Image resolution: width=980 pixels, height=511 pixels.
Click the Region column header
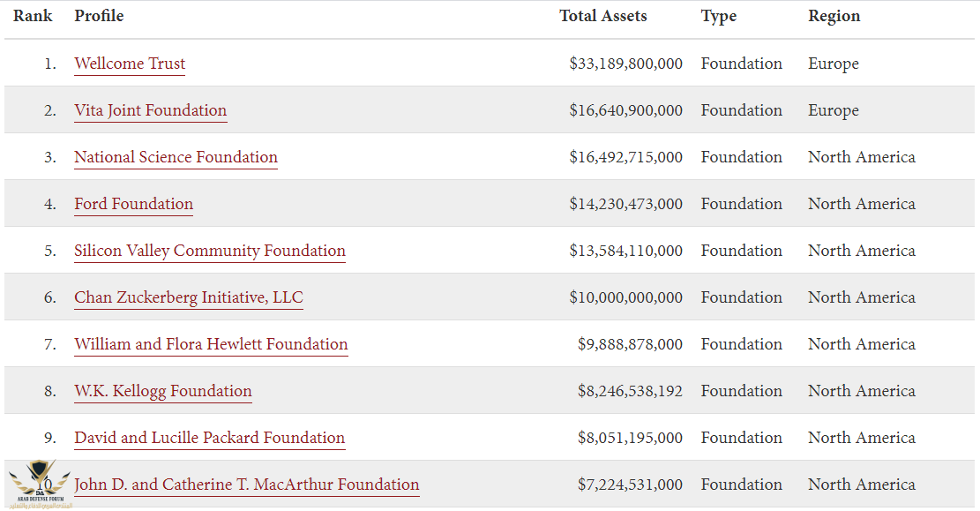pos(834,16)
